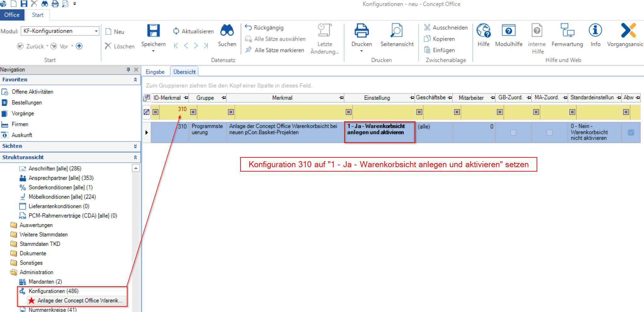Jump to last record arrow
644x312 pixels.
point(206,46)
